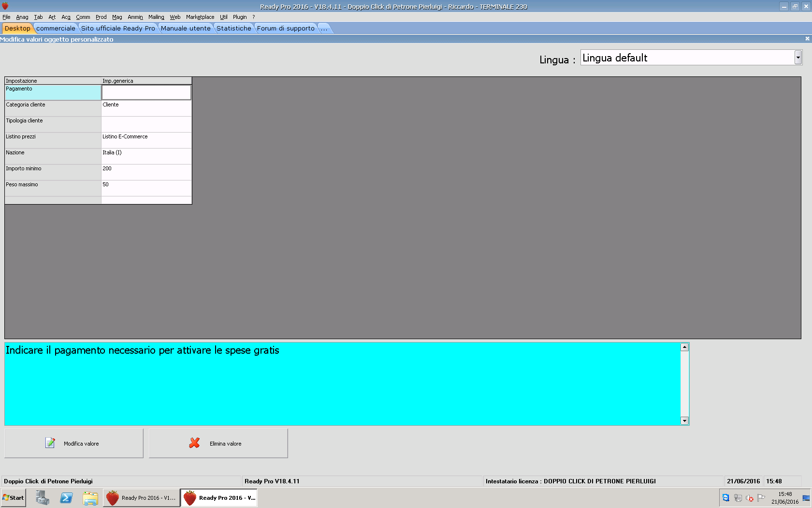Click the muted speaker tray icon

750,498
